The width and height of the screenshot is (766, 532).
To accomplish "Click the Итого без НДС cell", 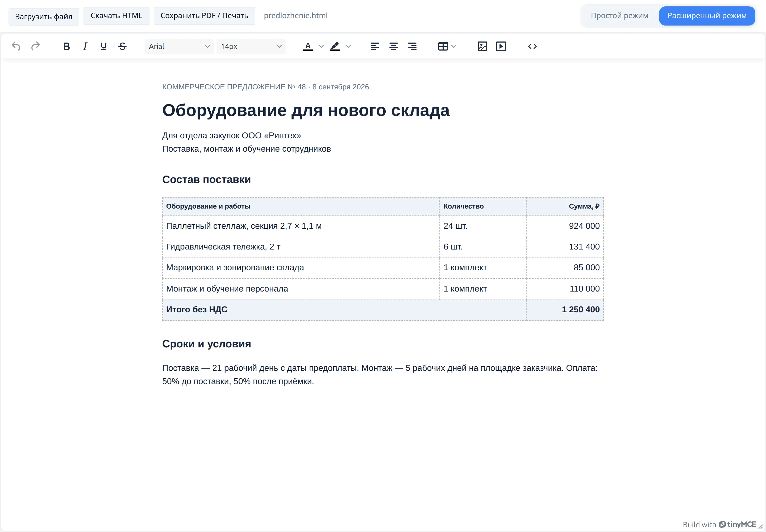I will pyautogui.click(x=344, y=310).
